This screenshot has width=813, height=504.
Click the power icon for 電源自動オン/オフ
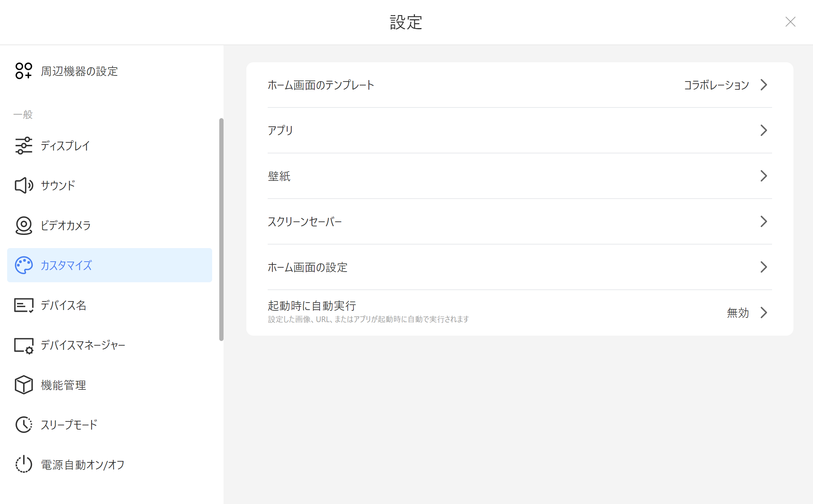point(23,464)
